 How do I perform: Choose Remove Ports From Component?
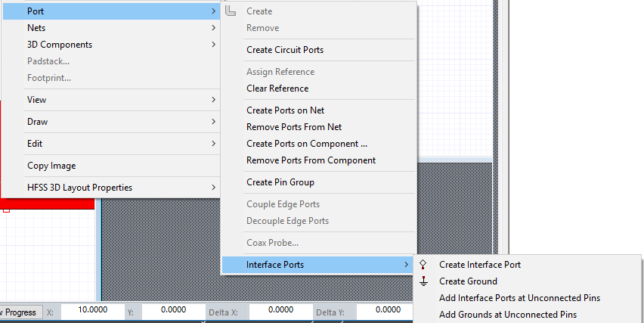click(x=311, y=160)
